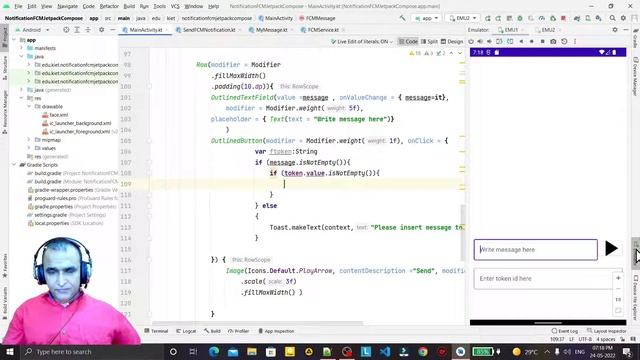Tap the Send play arrow in emulator
Image resolution: width=640 pixels, height=360 pixels.
click(611, 249)
